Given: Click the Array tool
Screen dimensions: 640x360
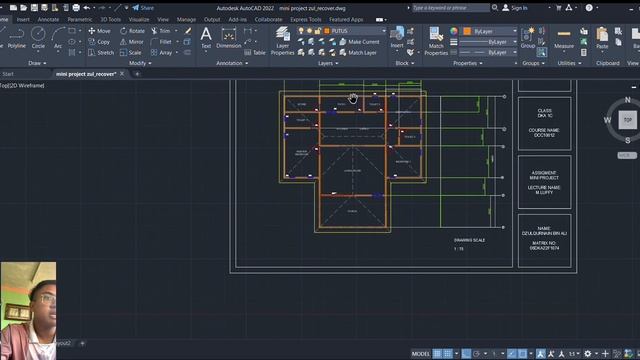Looking at the screenshot, I should pos(161,53).
